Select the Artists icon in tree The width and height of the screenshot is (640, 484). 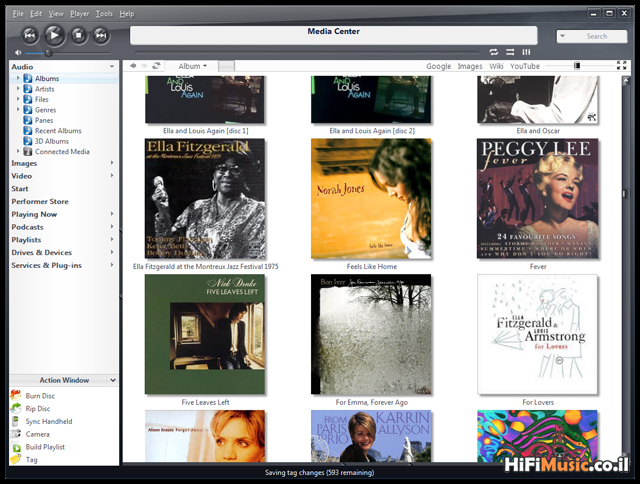tap(28, 89)
